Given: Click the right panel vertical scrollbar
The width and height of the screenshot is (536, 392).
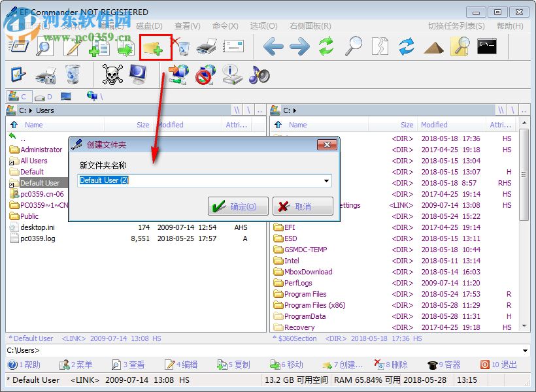Looking at the screenshot, I should 524,224.
